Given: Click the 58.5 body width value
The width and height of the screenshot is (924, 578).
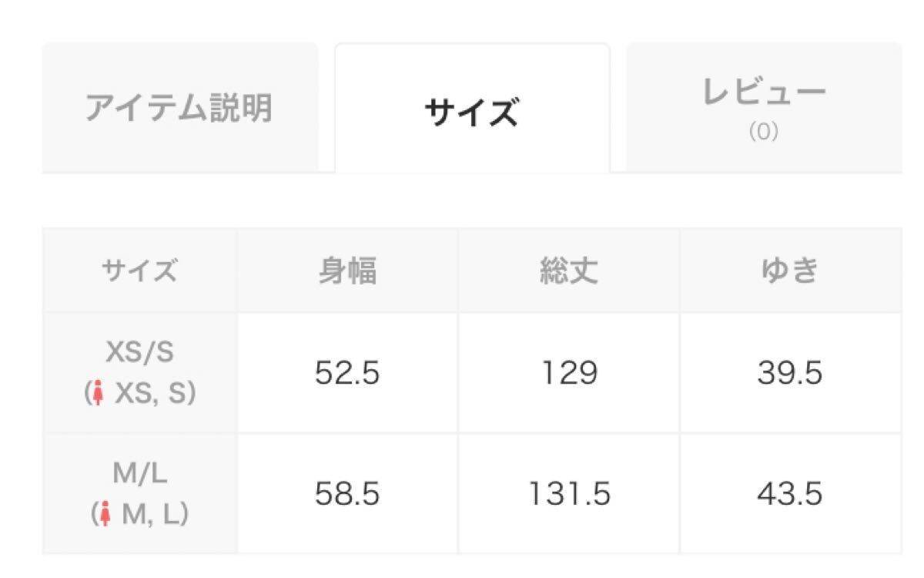Looking at the screenshot, I should [347, 494].
